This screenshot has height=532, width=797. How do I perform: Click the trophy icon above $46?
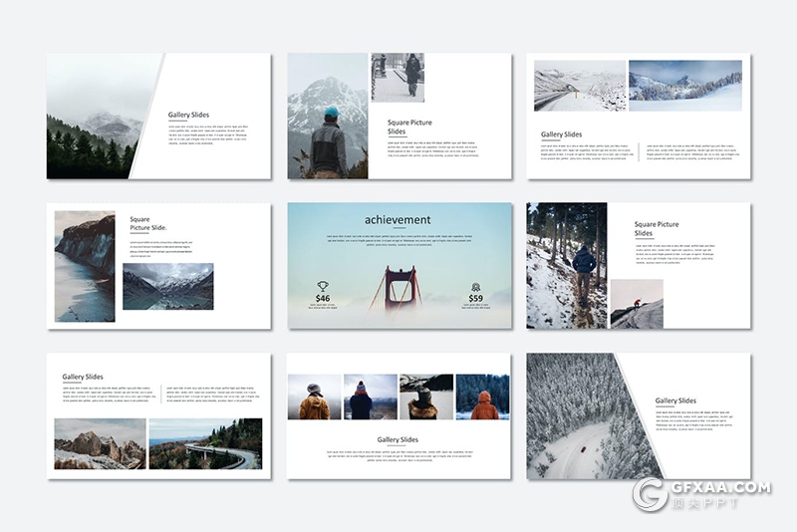coord(323,286)
